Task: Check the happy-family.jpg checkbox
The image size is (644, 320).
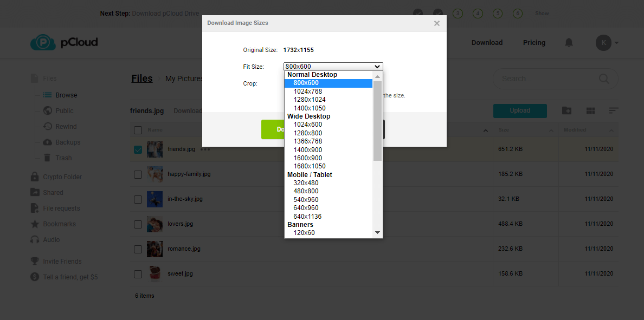Action: tap(138, 175)
